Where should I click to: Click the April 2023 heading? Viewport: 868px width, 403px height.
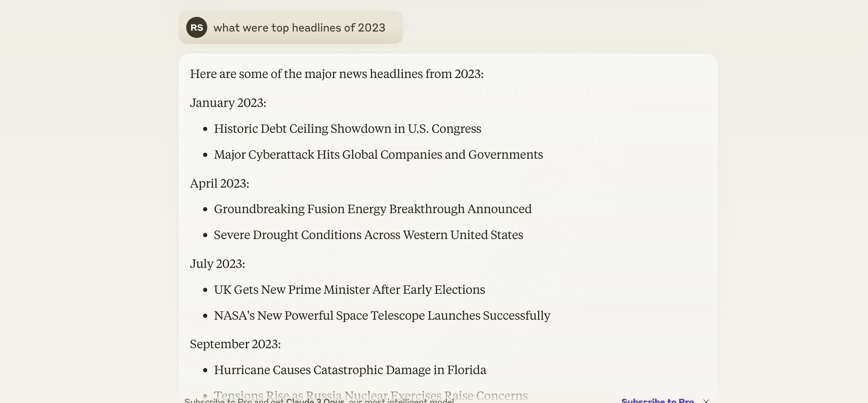(x=219, y=183)
